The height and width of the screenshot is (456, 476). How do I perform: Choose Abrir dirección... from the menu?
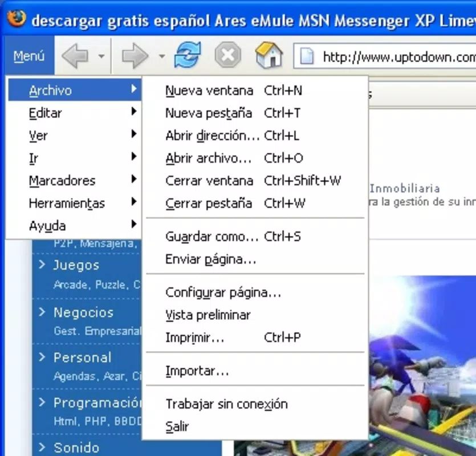pyautogui.click(x=255, y=135)
